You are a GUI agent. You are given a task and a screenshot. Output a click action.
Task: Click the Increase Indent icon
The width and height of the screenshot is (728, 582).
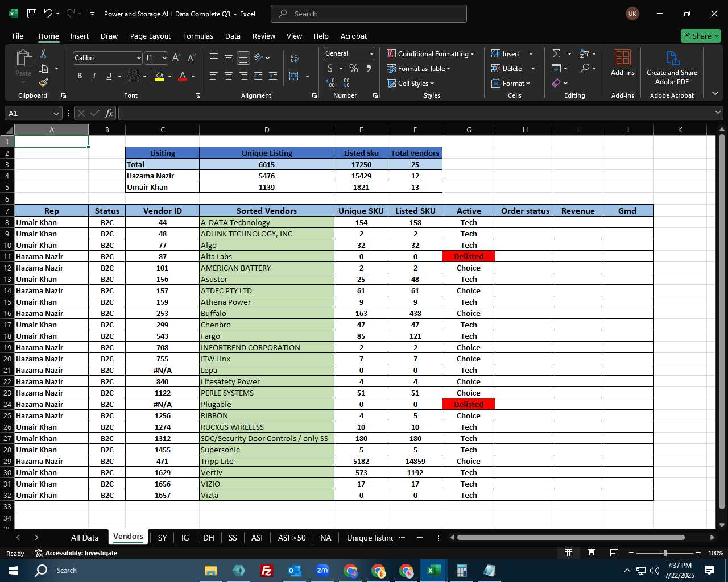tap(273, 76)
